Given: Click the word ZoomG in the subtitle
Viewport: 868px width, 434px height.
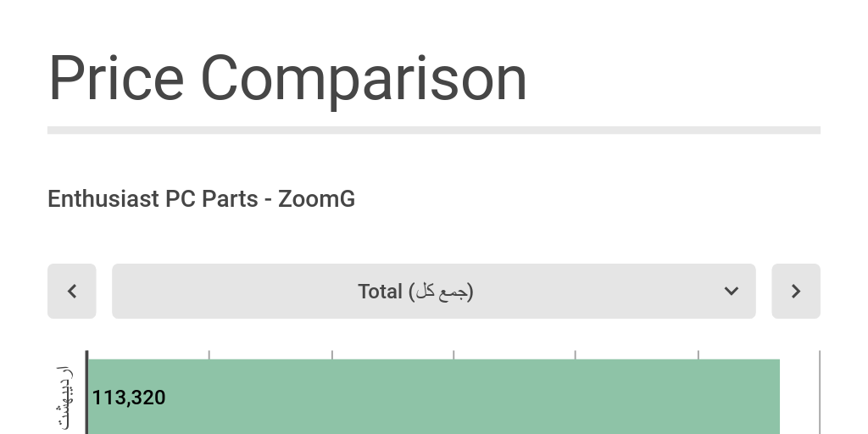Looking at the screenshot, I should 316,199.
